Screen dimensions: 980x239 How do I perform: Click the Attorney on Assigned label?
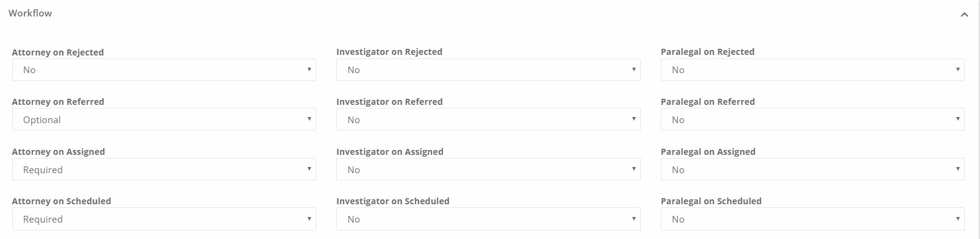point(59,151)
